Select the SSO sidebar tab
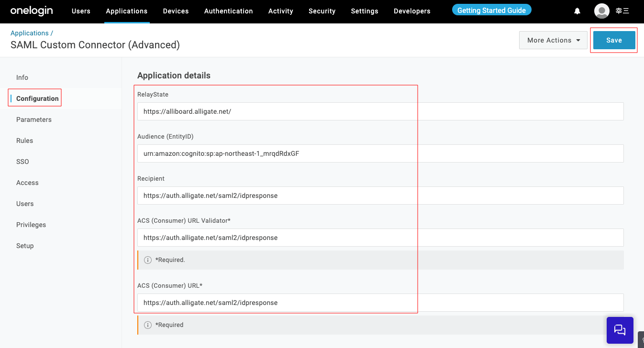The width and height of the screenshot is (644, 348). (x=22, y=162)
